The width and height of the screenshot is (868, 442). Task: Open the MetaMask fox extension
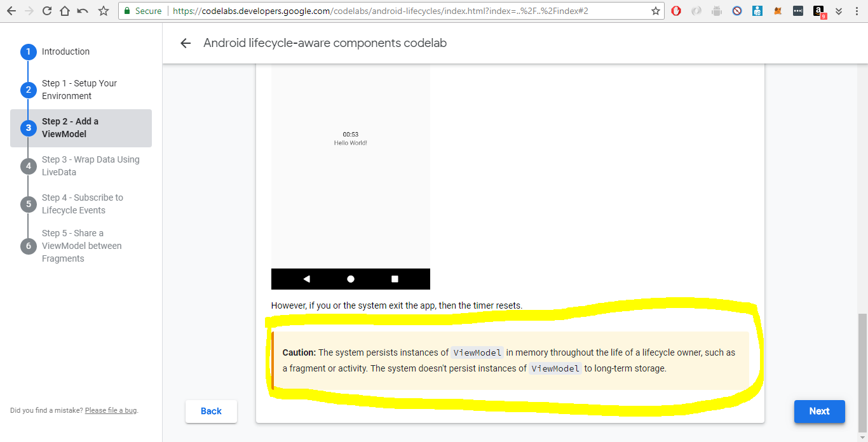(778, 11)
